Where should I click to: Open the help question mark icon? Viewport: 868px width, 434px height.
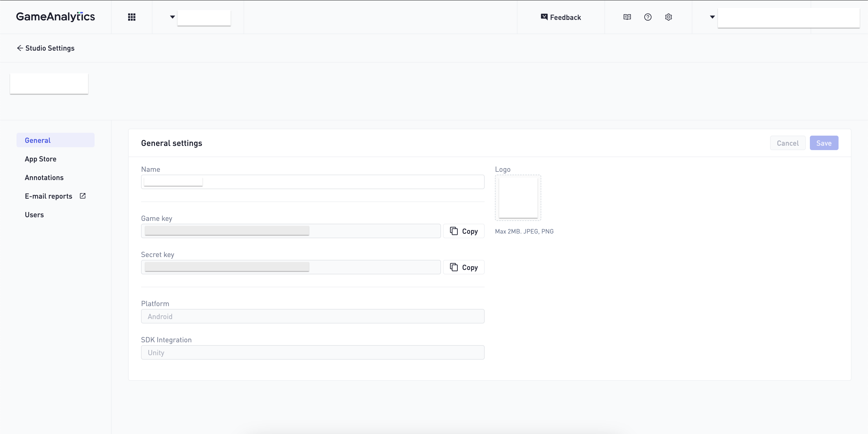(x=648, y=17)
